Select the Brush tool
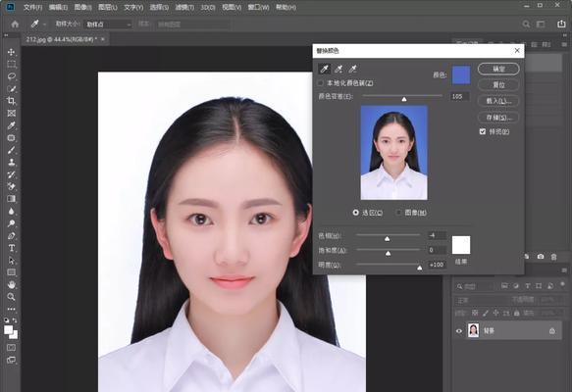Screen dimensions: 572x392 pyautogui.click(x=12, y=150)
